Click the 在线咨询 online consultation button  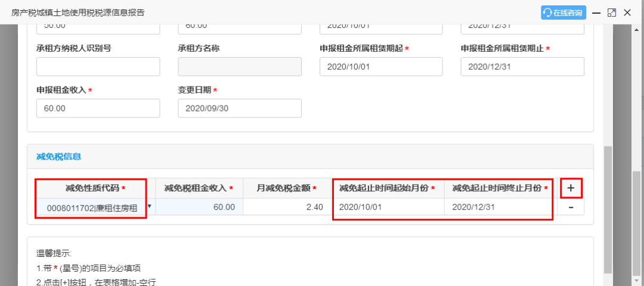(563, 13)
